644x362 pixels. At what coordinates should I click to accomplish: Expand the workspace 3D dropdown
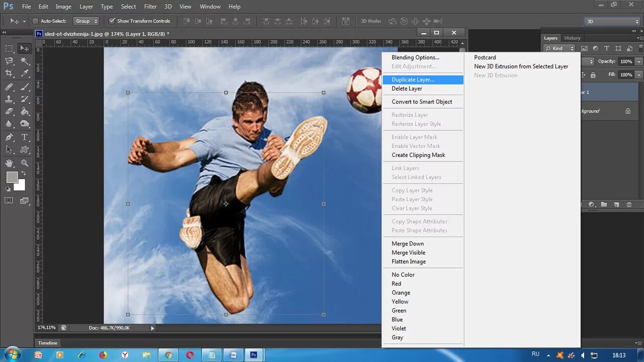coord(612,22)
